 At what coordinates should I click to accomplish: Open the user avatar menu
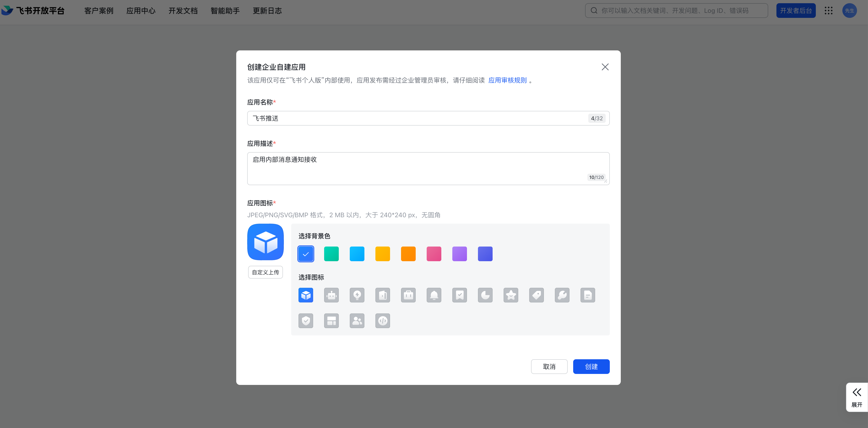pyautogui.click(x=849, y=11)
